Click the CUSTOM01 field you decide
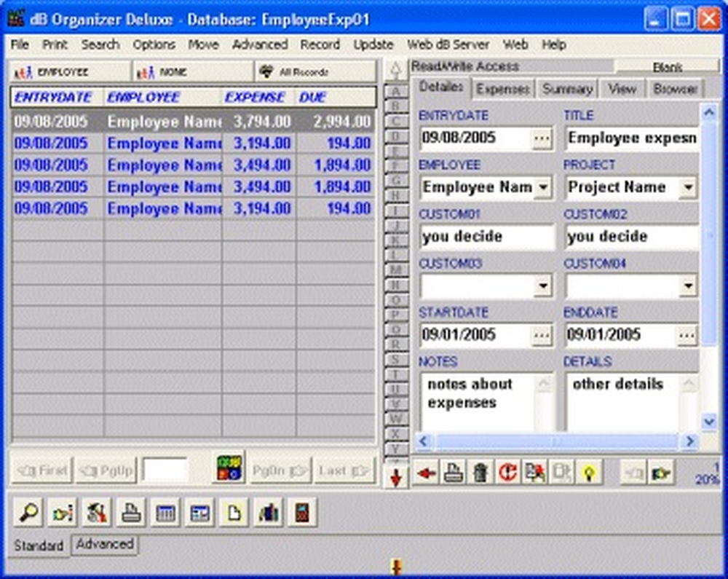 [487, 237]
